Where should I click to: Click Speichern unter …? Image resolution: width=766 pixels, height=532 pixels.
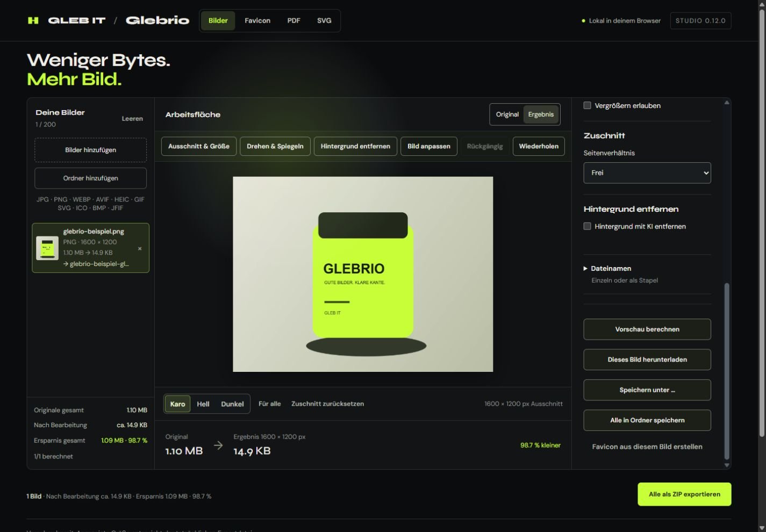[647, 390]
